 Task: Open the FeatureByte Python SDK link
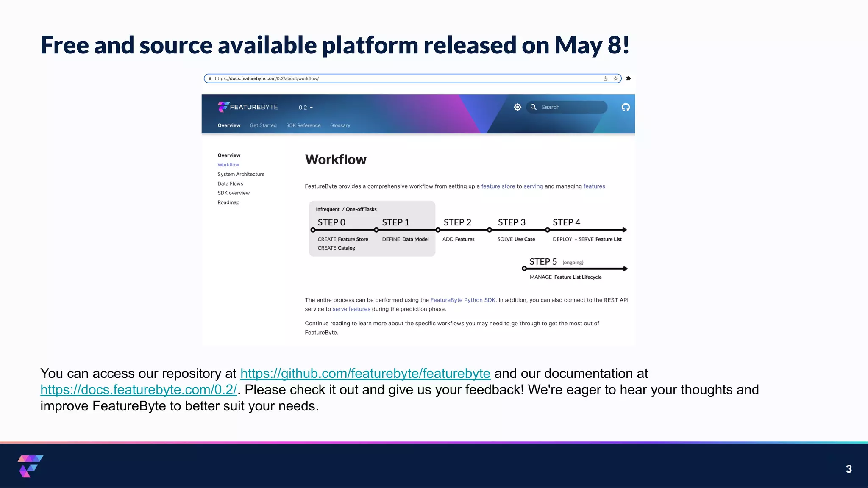click(x=463, y=300)
